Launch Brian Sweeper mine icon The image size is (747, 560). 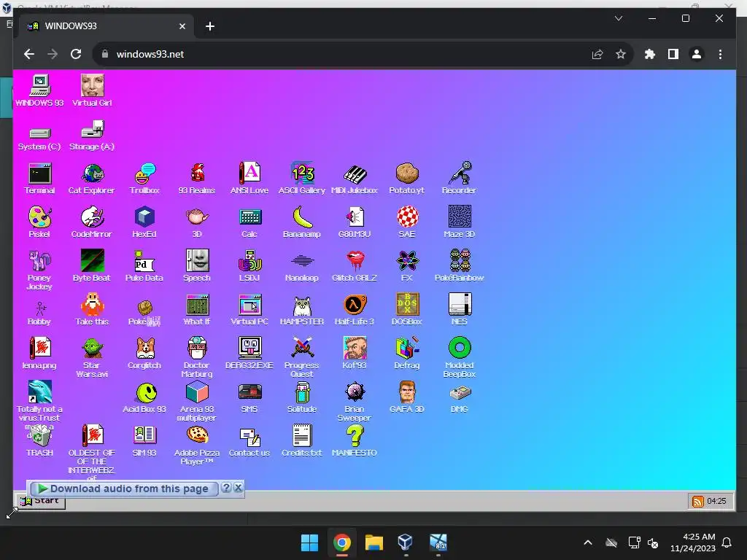pos(355,402)
